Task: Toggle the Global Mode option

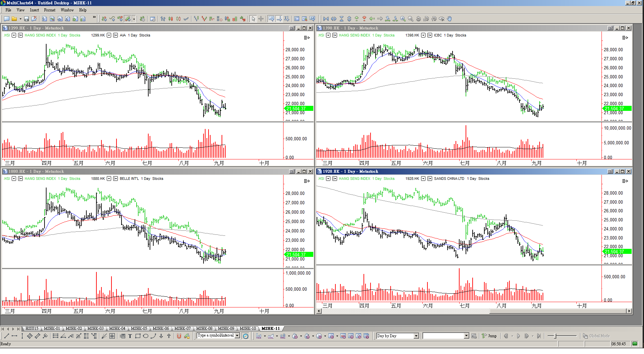Action: [596, 336]
